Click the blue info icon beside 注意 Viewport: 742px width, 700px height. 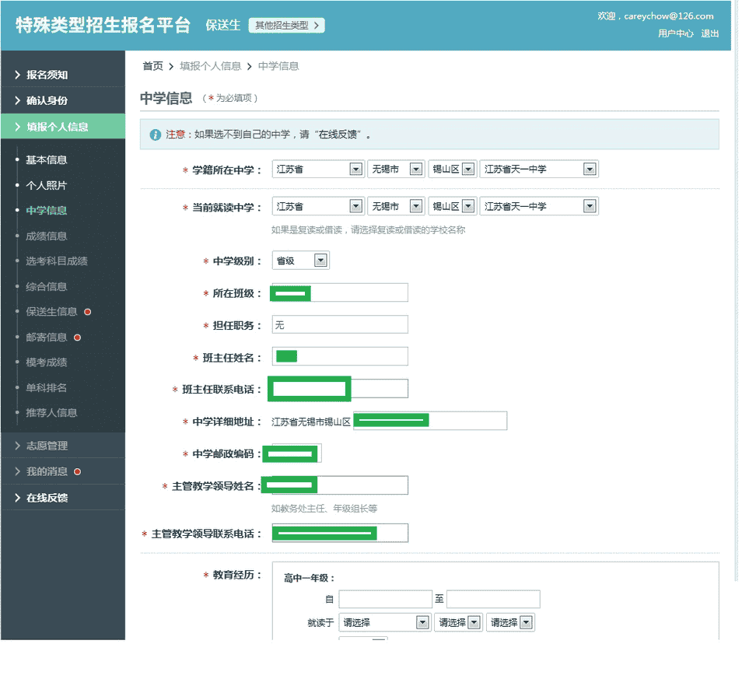[x=155, y=135]
